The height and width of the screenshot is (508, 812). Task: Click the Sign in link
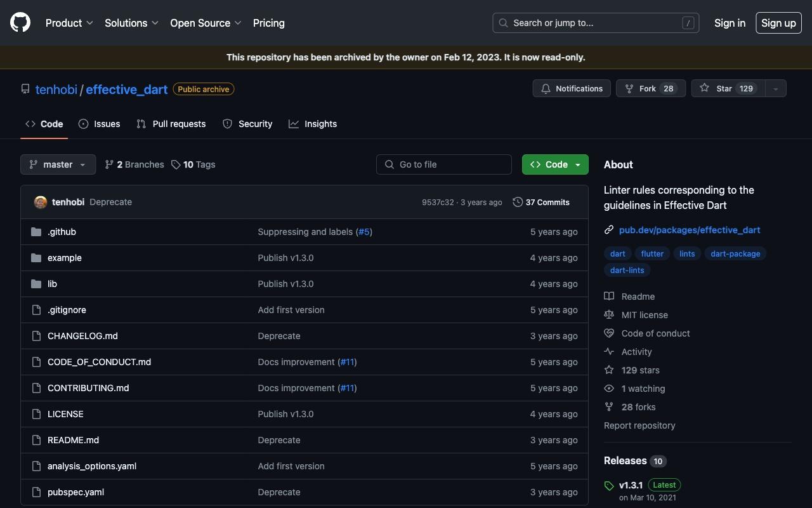point(730,23)
